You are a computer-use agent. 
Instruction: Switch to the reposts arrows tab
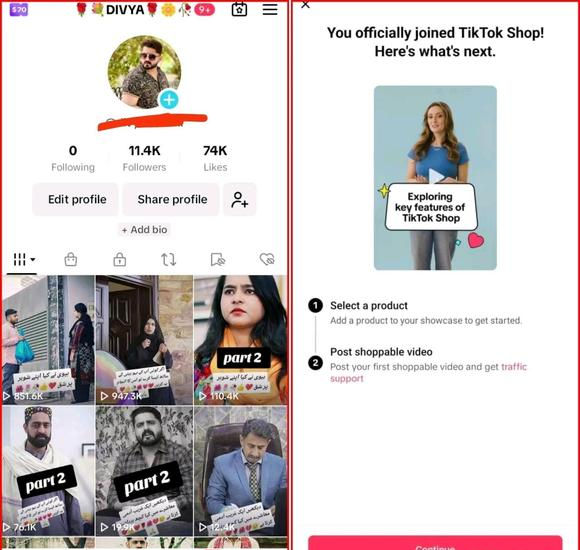coord(169,260)
